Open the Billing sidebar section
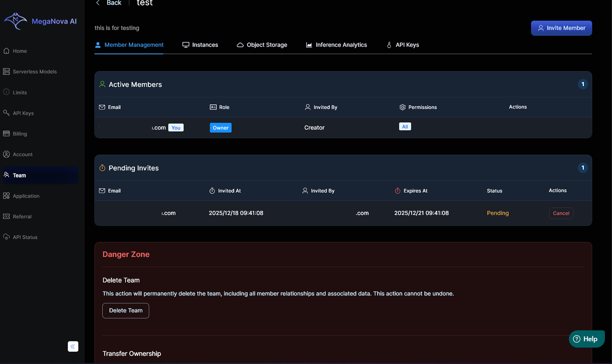612x364 pixels. (20, 134)
